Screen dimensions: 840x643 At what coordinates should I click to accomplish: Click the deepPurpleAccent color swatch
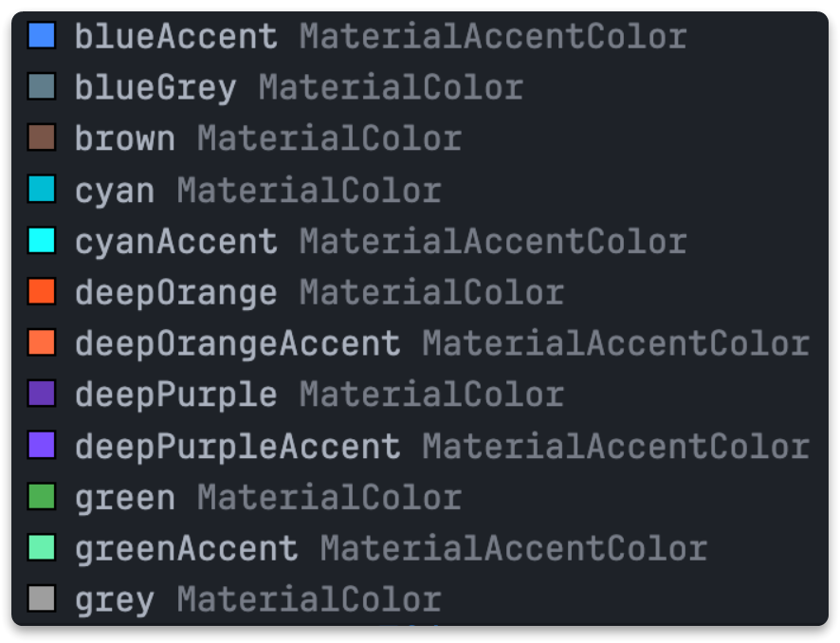tap(42, 446)
